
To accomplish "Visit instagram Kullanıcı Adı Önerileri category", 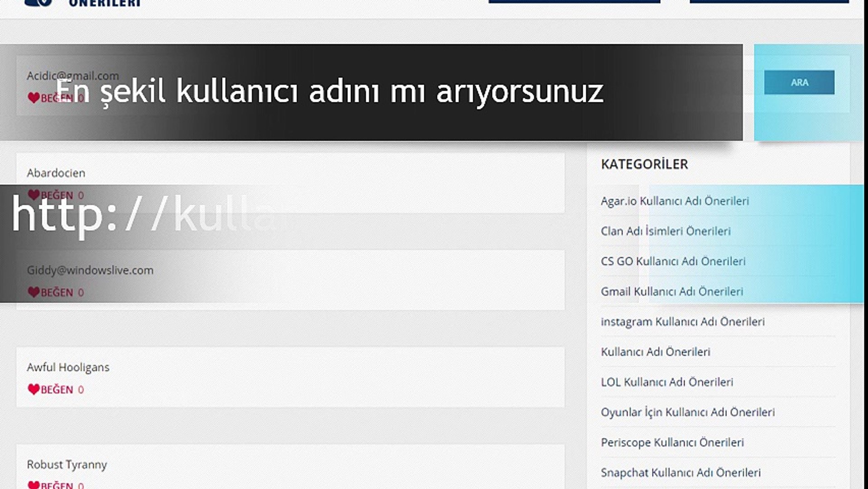I will [x=682, y=321].
